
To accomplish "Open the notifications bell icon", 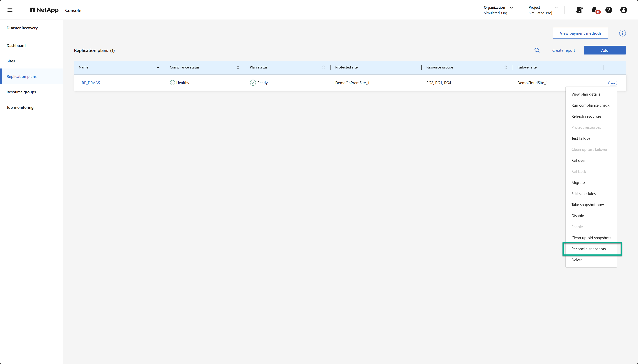I will click(x=594, y=10).
